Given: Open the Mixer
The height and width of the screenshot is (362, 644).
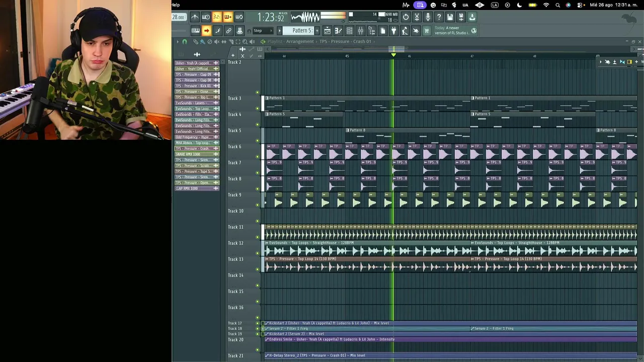Looking at the screenshot, I should click(360, 31).
